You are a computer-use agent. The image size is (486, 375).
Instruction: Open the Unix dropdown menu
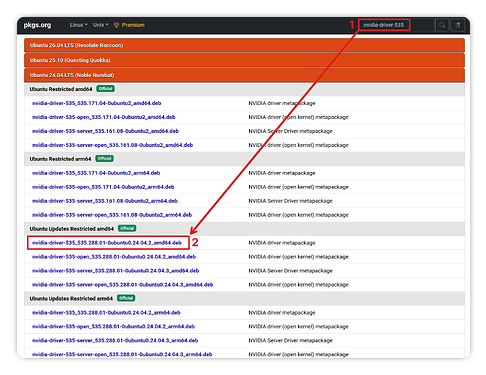point(100,25)
